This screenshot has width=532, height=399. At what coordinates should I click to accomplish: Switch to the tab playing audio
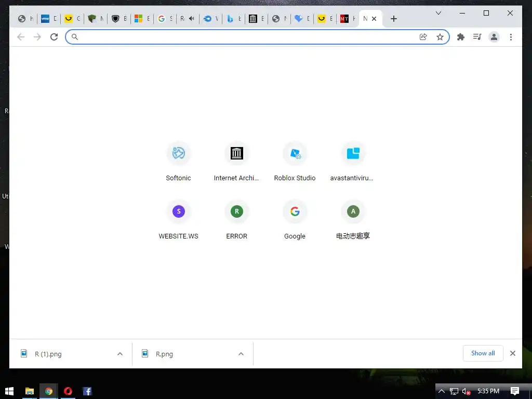[188, 19]
